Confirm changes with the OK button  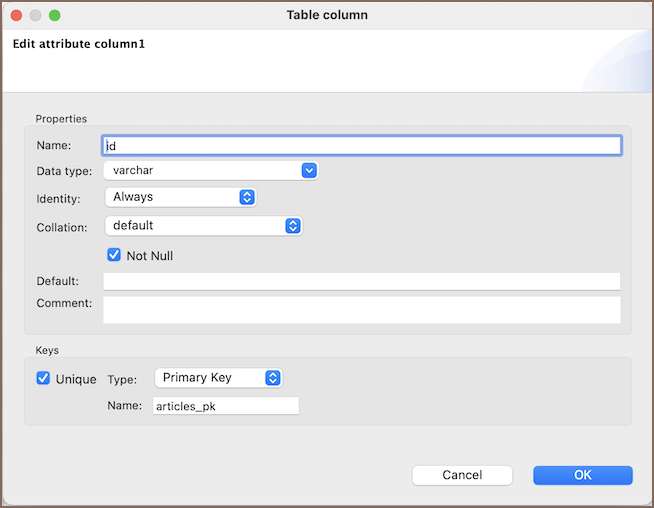pos(582,475)
